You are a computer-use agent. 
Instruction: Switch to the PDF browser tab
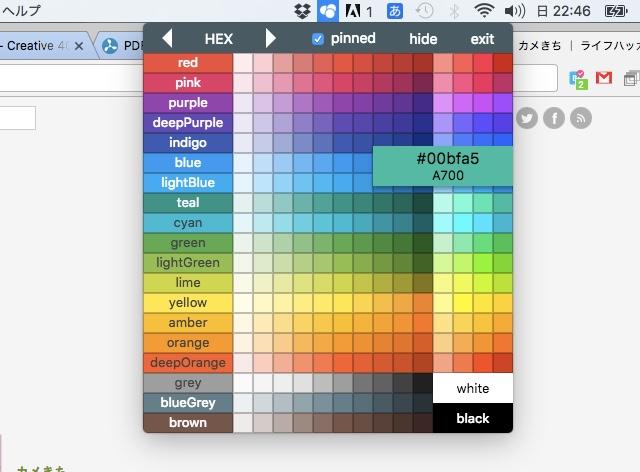tap(122, 46)
